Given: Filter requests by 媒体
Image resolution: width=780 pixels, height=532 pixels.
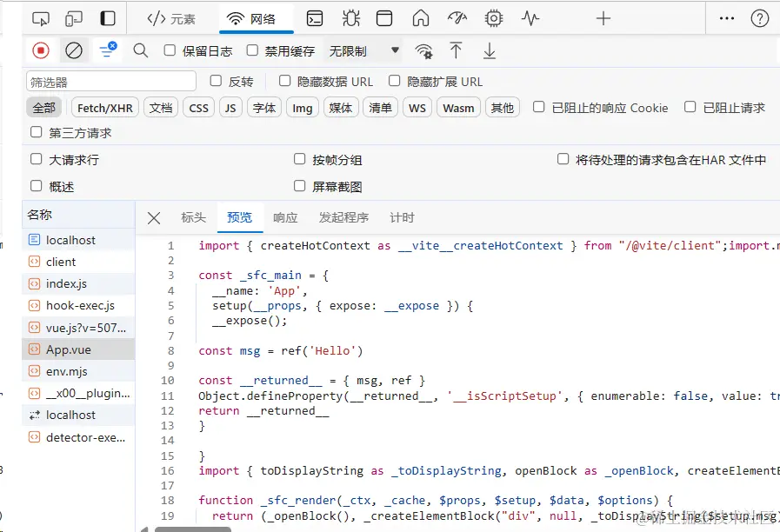Looking at the screenshot, I should coord(341,108).
